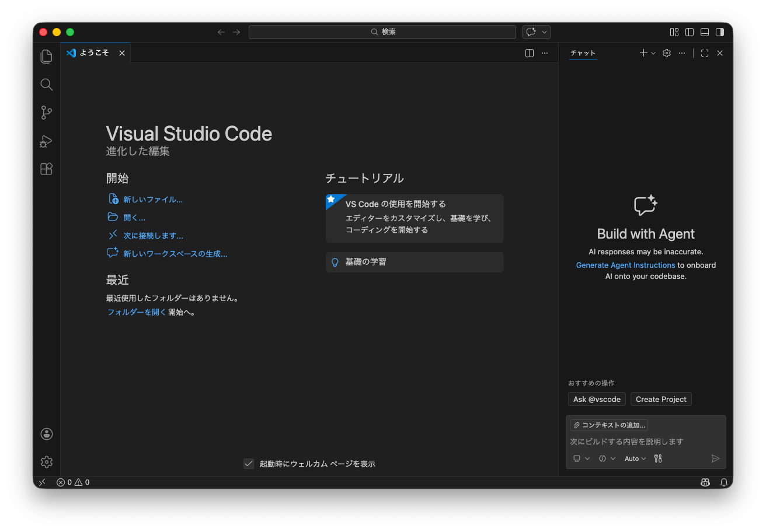Open the Run and Debug view
This screenshot has height=532, width=766.
click(47, 141)
